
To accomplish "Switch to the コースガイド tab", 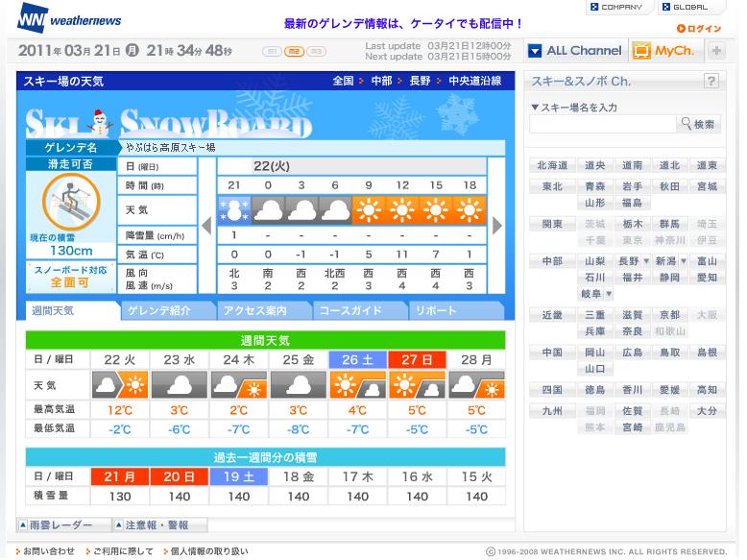I will [x=359, y=311].
